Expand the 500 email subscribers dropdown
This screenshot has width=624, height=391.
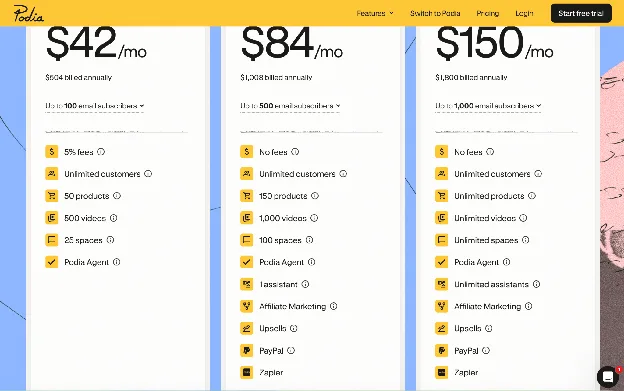(x=290, y=106)
